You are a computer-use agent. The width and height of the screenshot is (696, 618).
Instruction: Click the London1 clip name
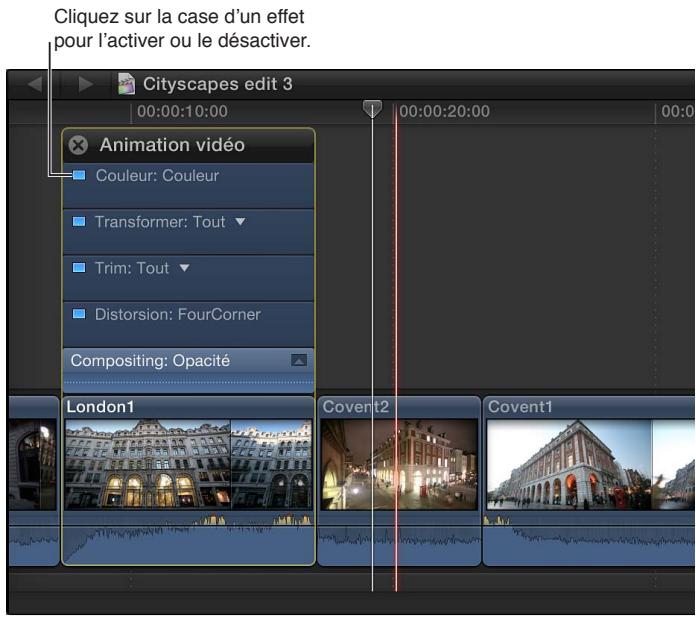[100, 407]
